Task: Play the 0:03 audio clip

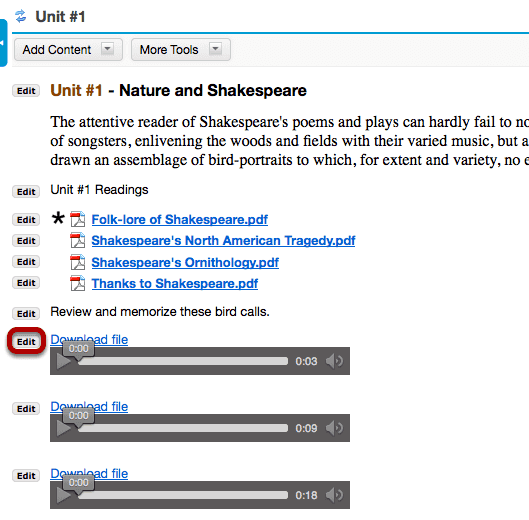Action: (x=63, y=361)
